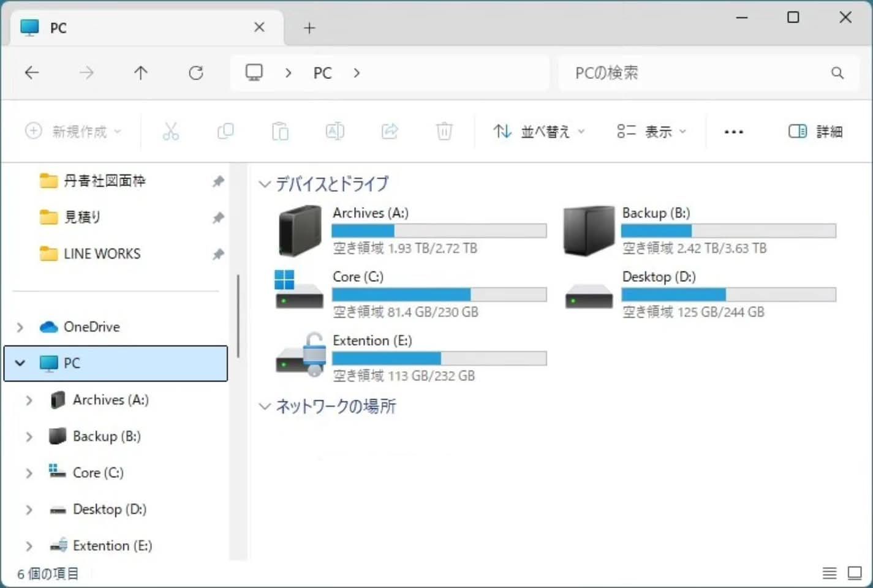
Task: Click the pin icon beside 見積り
Action: (218, 217)
